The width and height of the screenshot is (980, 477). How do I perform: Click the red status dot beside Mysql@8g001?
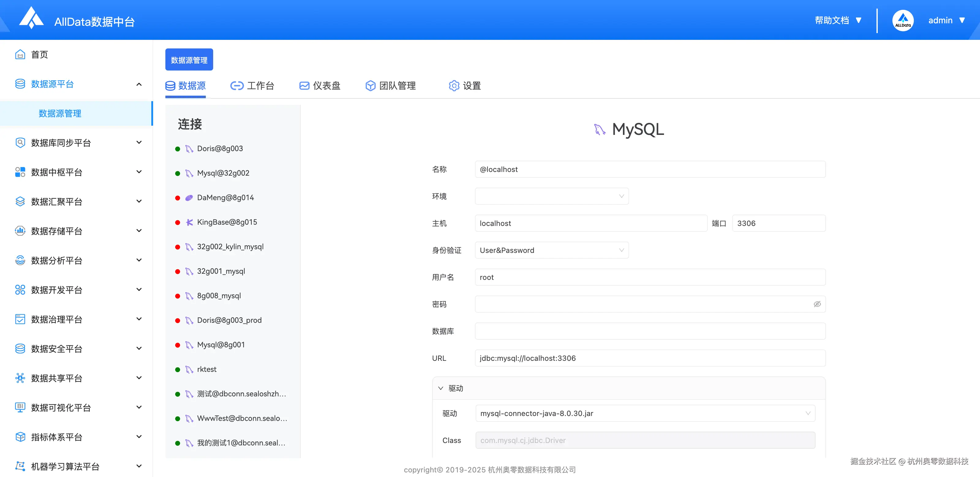[178, 345]
